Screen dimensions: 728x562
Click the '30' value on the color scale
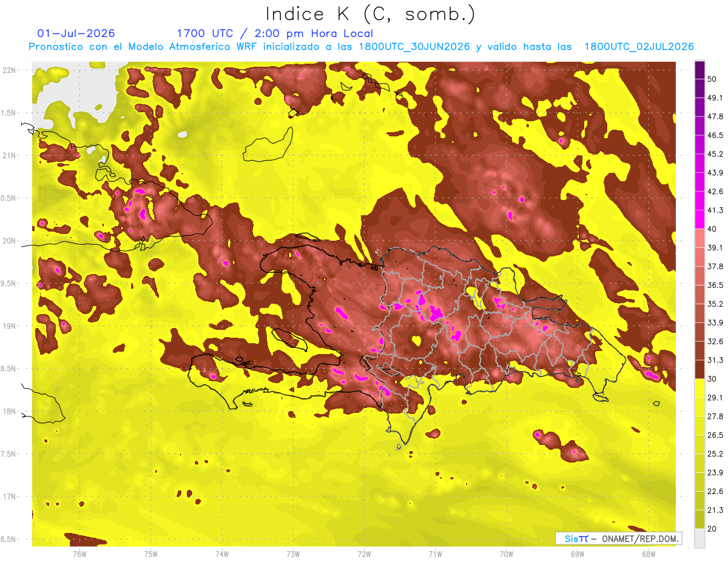(712, 379)
